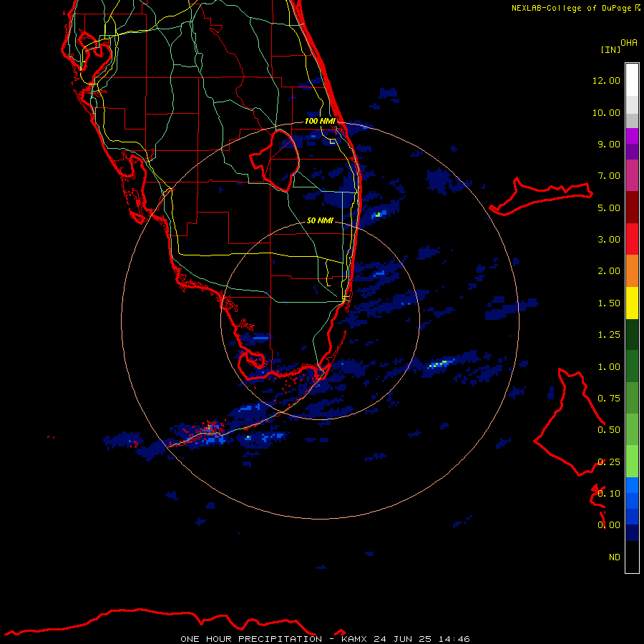This screenshot has width=644, height=644.
Task: Click the 1.25 legend value
Action: (609, 335)
